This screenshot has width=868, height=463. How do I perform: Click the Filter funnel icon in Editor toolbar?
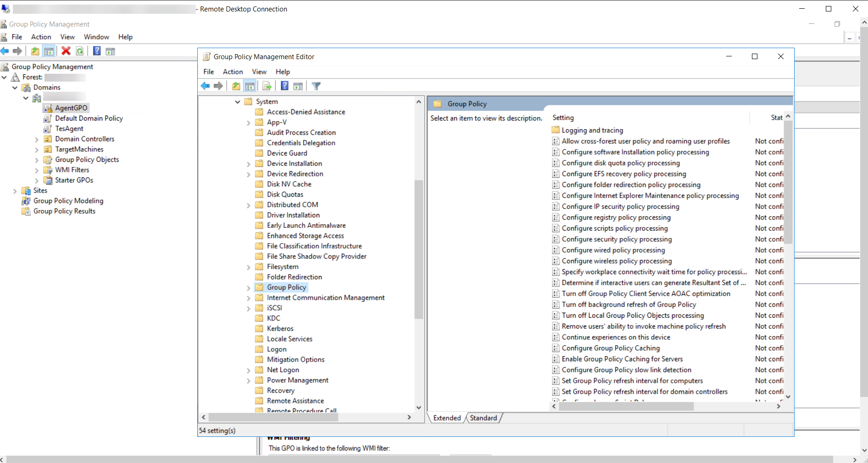tap(316, 86)
